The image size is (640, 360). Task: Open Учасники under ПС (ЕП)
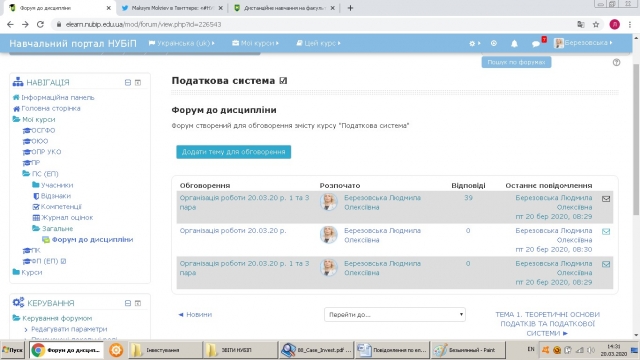click(x=57, y=185)
